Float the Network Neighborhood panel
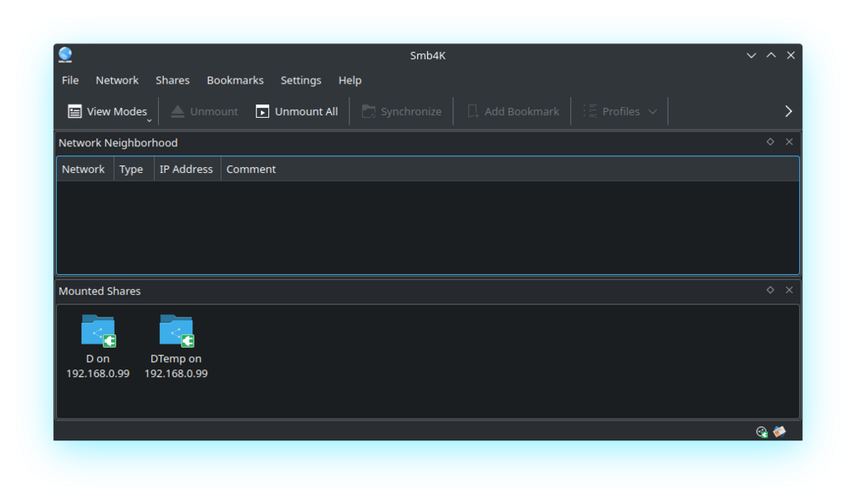 (x=770, y=142)
